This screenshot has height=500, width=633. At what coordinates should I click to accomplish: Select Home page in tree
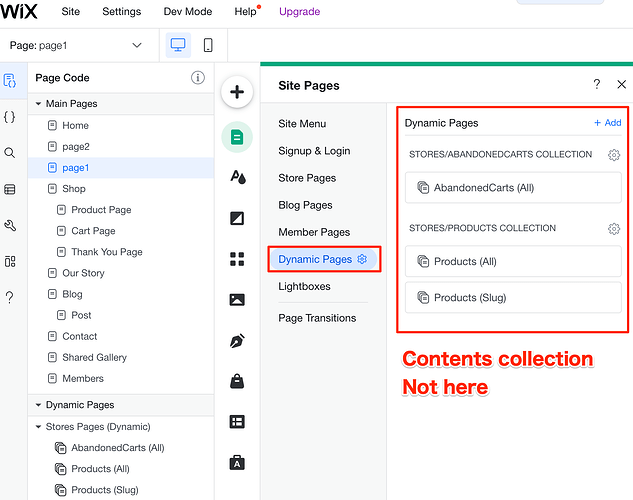click(x=121, y=126)
